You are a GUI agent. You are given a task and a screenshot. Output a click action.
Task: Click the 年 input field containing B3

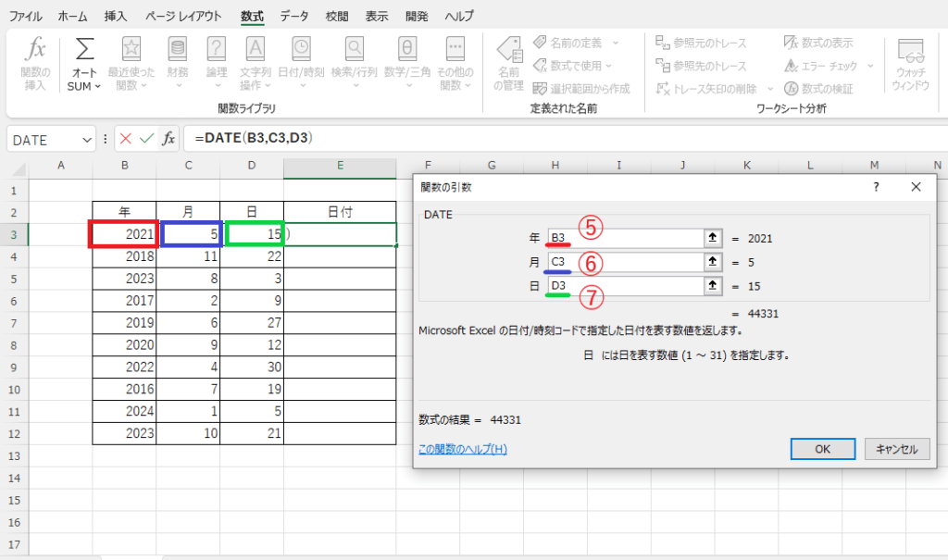[626, 238]
